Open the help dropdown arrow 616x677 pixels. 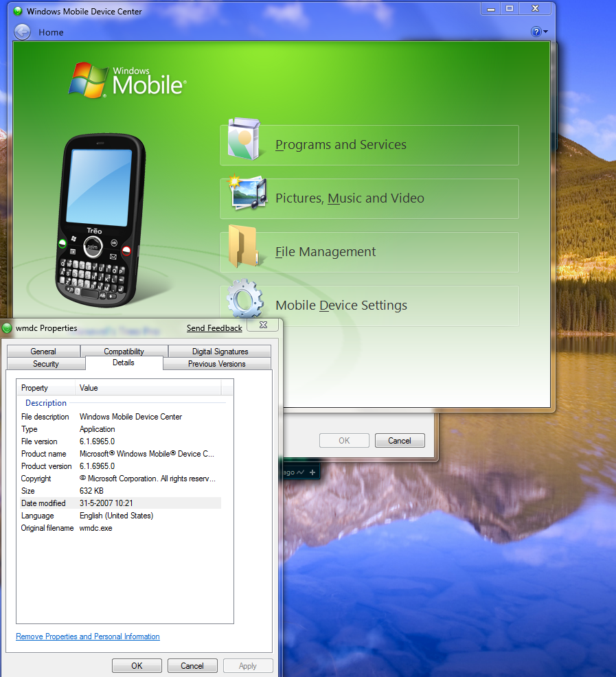pyautogui.click(x=545, y=32)
